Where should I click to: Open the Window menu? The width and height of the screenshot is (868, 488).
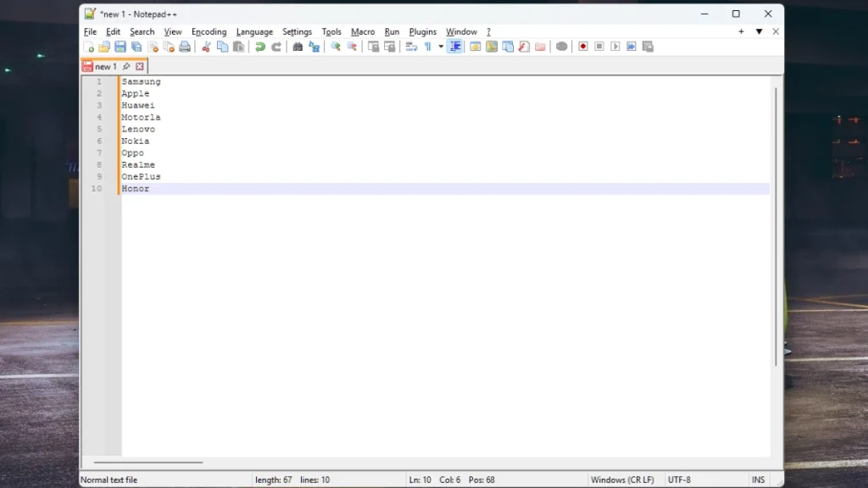462,31
